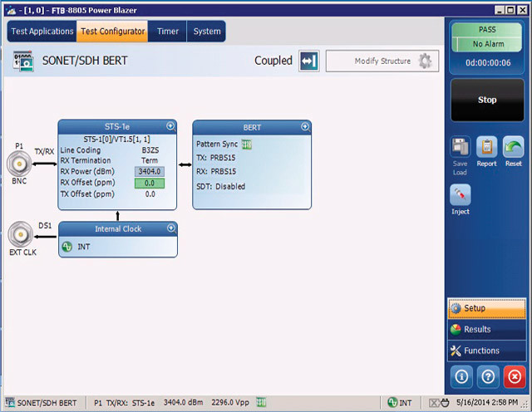The height and width of the screenshot is (412, 532).
Task: Click TX: PRBS15 pattern text
Action: [216, 158]
